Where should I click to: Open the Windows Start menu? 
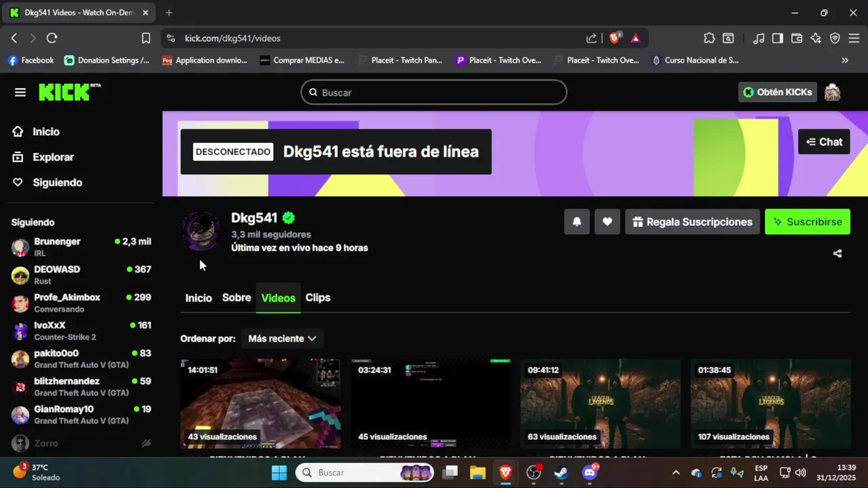(x=279, y=472)
